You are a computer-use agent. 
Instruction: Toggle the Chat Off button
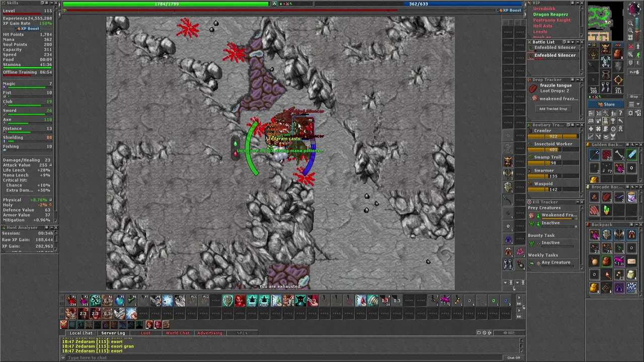(x=514, y=357)
